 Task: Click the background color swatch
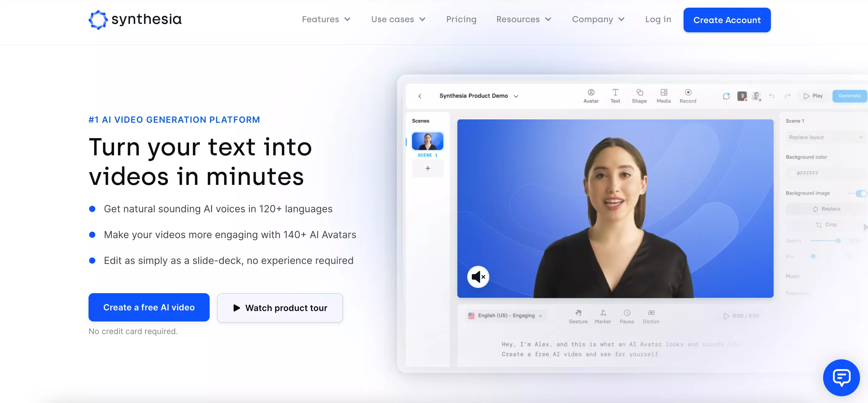point(791,172)
